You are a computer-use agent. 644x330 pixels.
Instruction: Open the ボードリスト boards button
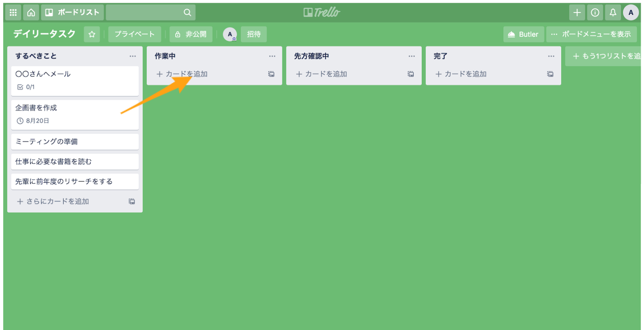(x=72, y=13)
